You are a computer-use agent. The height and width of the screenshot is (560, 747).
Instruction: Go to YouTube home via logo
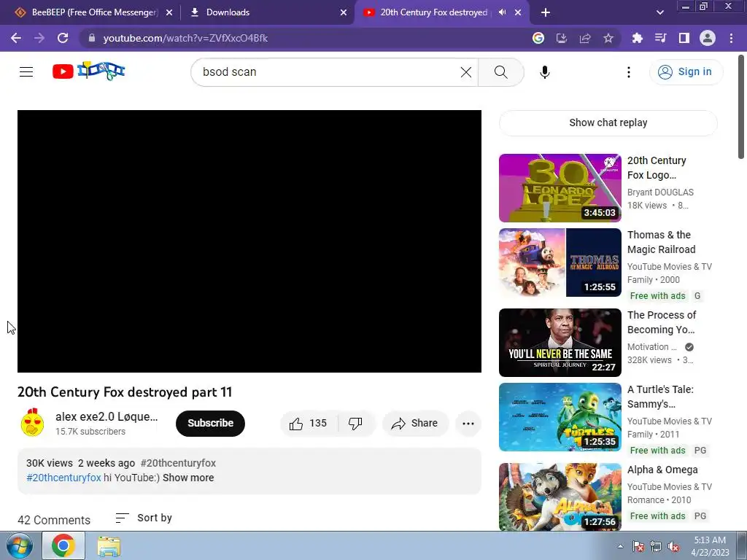88,71
